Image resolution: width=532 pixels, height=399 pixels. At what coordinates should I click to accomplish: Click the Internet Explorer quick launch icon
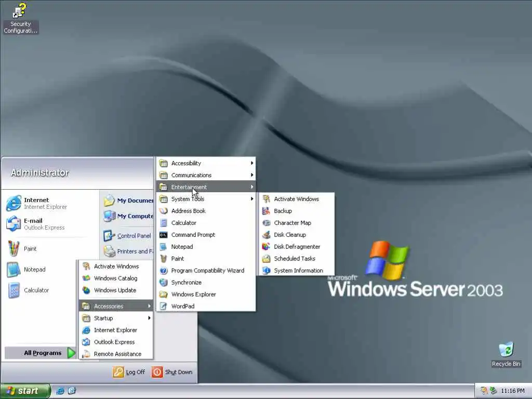click(60, 391)
